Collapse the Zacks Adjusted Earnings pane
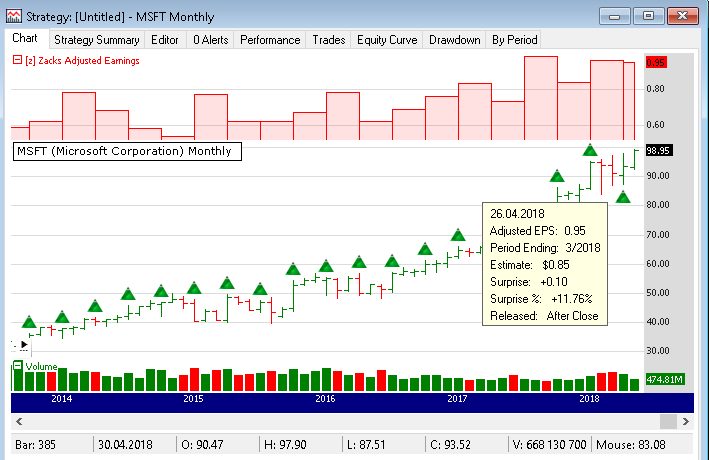The height and width of the screenshot is (460, 709). (x=17, y=60)
